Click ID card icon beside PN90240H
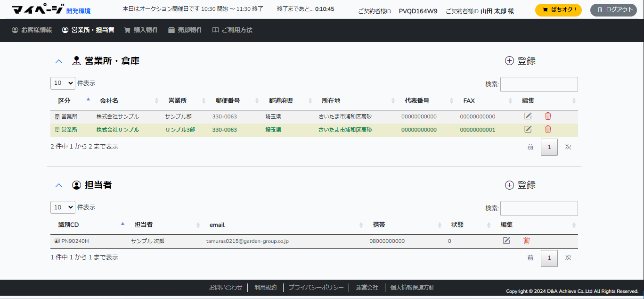Screen dimensions: 644x299 coord(57,241)
